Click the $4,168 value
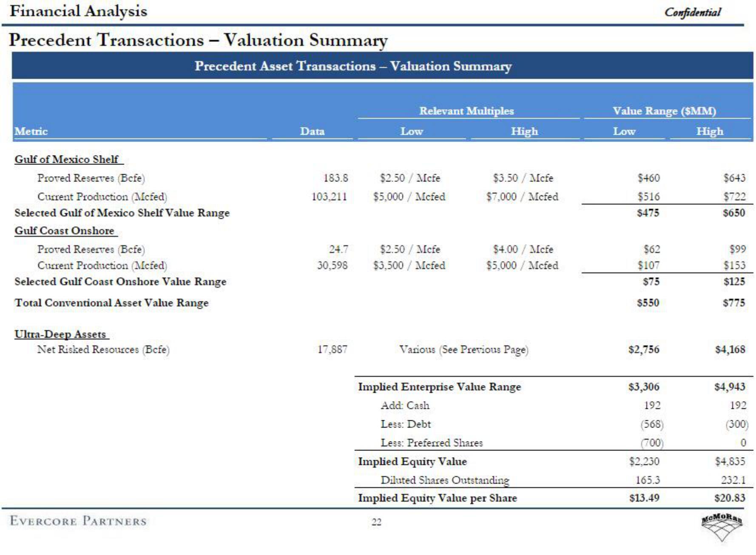The image size is (756, 555). point(730,350)
